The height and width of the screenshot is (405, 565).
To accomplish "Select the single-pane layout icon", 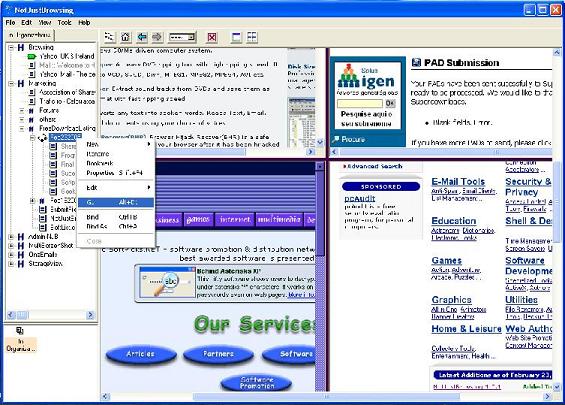I will [x=236, y=37].
